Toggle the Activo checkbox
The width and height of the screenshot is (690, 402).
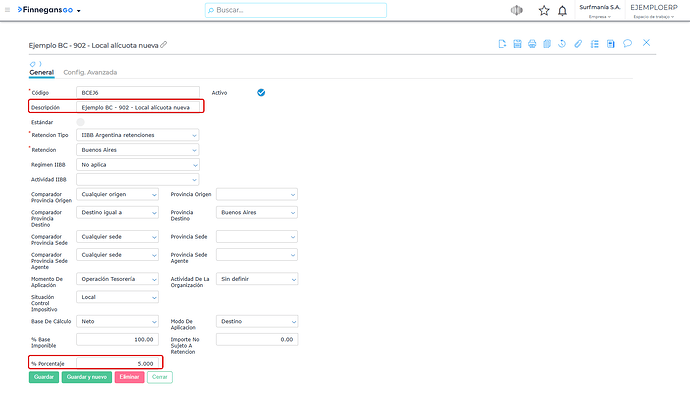(x=261, y=92)
